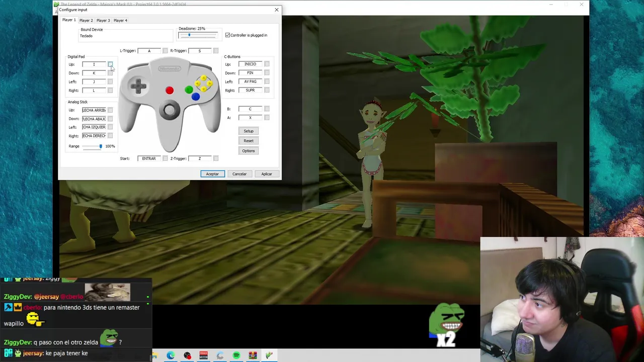Click the small assign button beside Start field

point(165,158)
